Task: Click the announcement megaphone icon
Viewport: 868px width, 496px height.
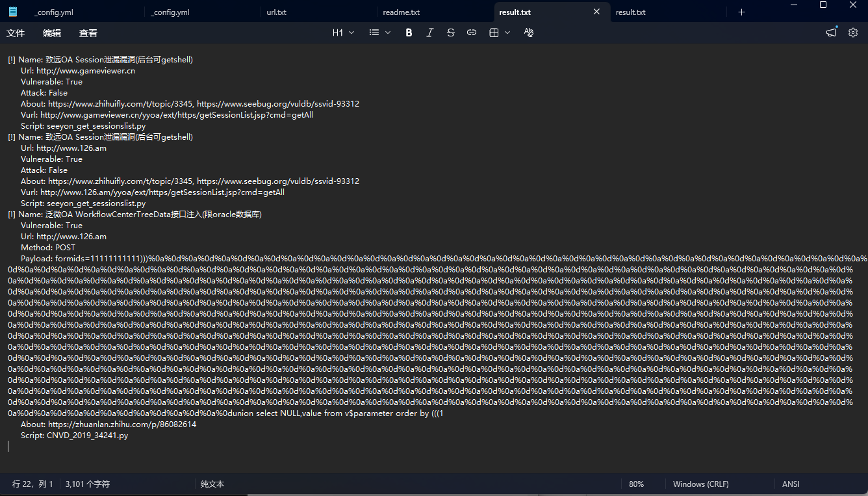Action: click(x=831, y=33)
